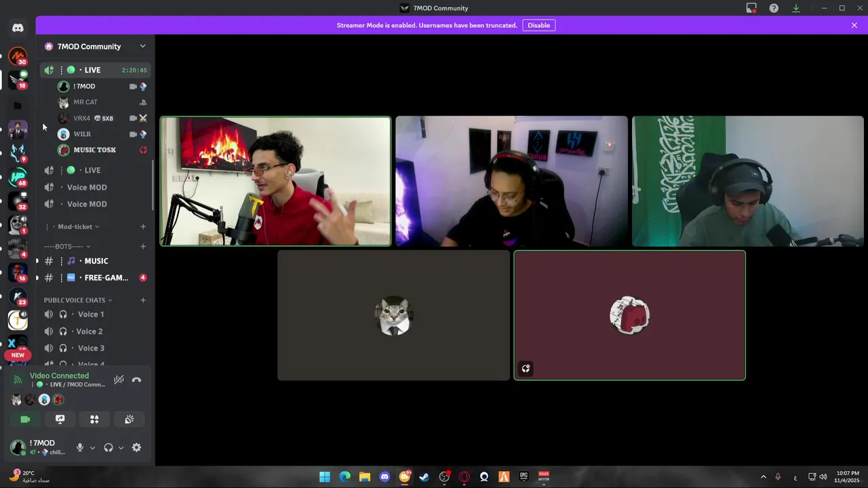Add channel to BOTS category
The width and height of the screenshot is (868, 488).
tap(143, 246)
